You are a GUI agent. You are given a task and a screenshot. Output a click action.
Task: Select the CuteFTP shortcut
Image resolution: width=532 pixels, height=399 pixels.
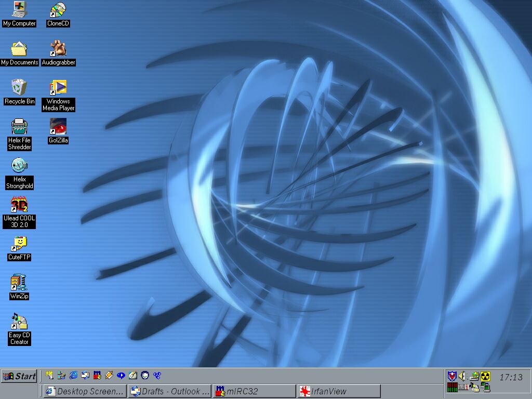pos(19,244)
